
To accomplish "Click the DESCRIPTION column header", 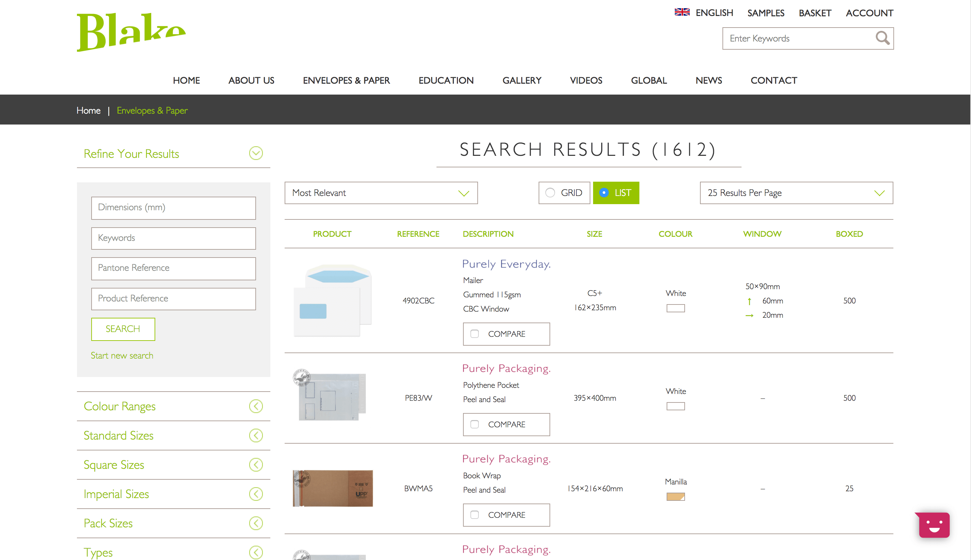I will click(x=488, y=234).
